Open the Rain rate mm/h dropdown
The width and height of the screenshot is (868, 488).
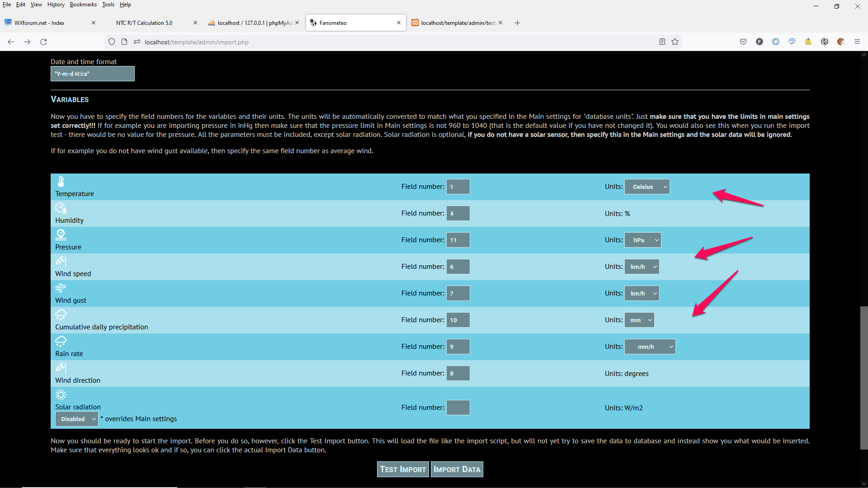650,347
